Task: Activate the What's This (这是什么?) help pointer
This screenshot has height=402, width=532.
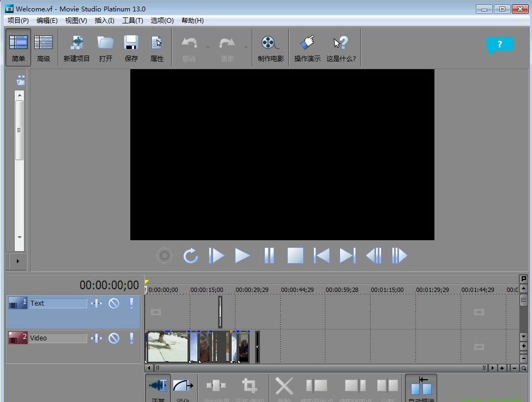Action: (x=341, y=48)
